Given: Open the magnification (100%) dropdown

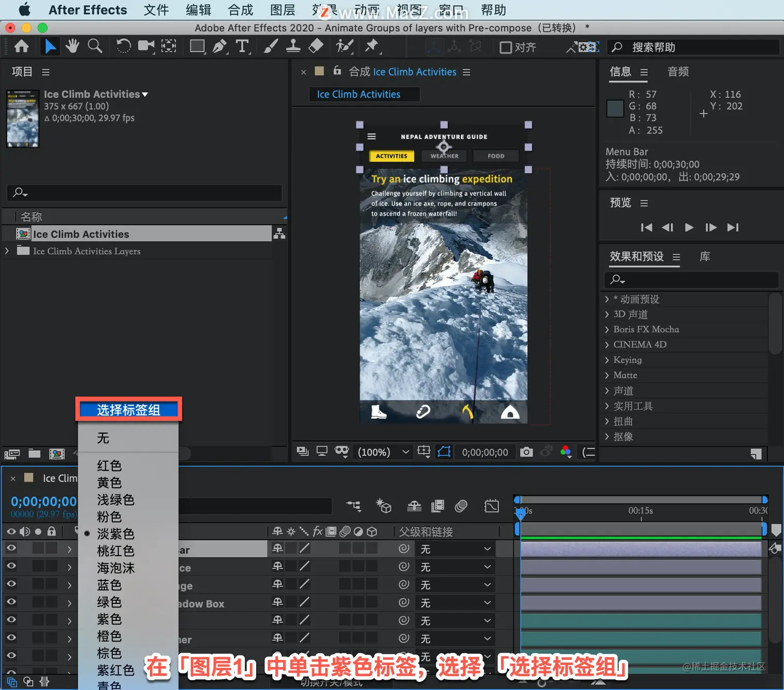Looking at the screenshot, I should [383, 452].
